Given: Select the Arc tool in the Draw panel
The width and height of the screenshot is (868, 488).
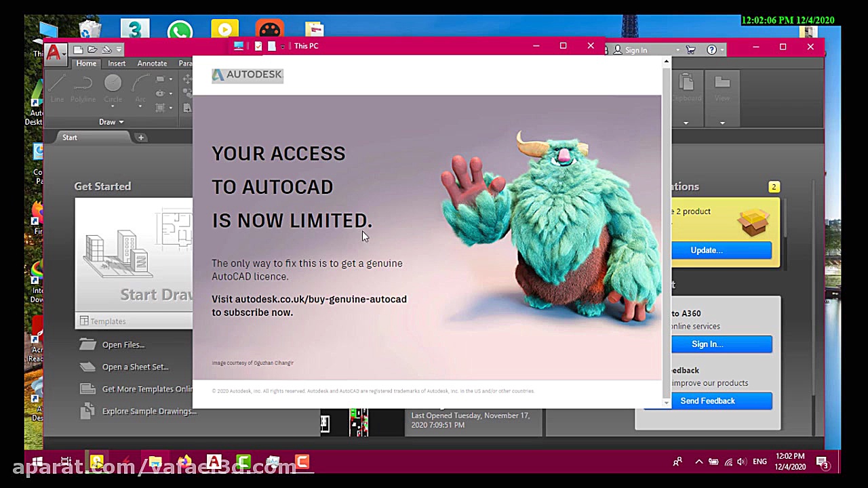Looking at the screenshot, I should pos(140,89).
